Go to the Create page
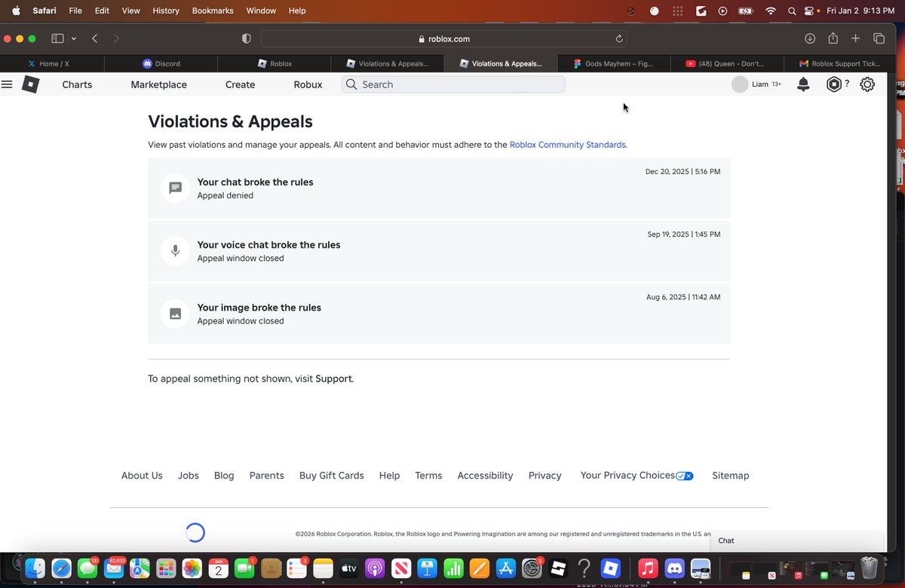905x588 pixels. point(240,84)
